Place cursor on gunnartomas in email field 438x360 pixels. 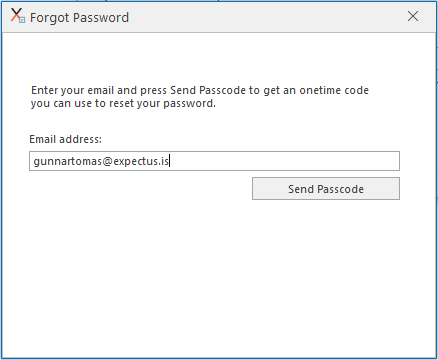coord(68,161)
